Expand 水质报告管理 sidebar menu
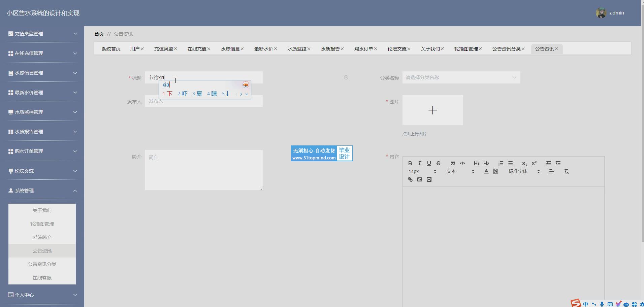 pos(42,132)
